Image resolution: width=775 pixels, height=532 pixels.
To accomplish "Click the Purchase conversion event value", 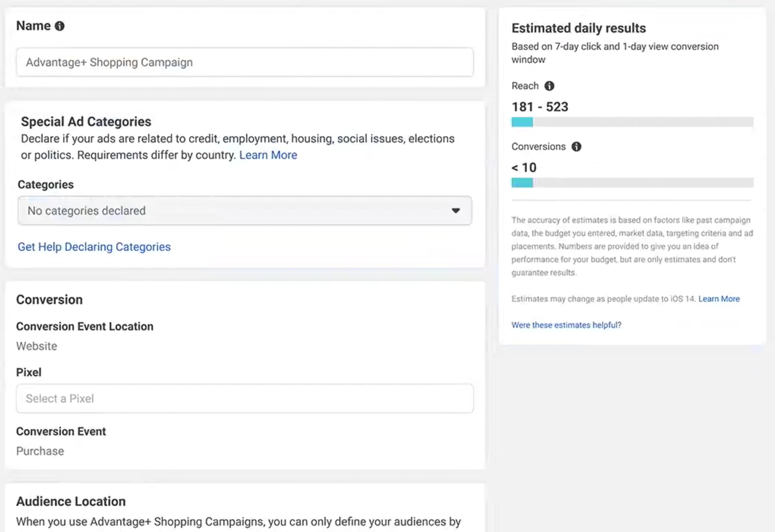I will [40, 451].
